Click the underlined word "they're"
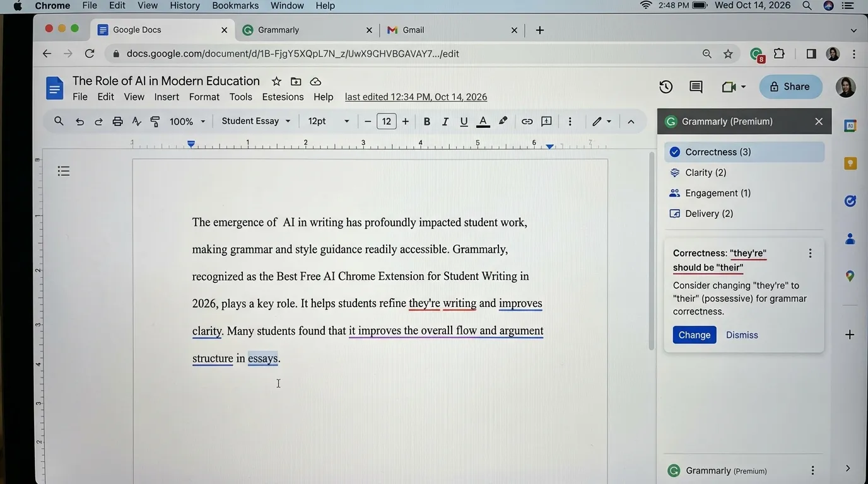 [x=425, y=303]
